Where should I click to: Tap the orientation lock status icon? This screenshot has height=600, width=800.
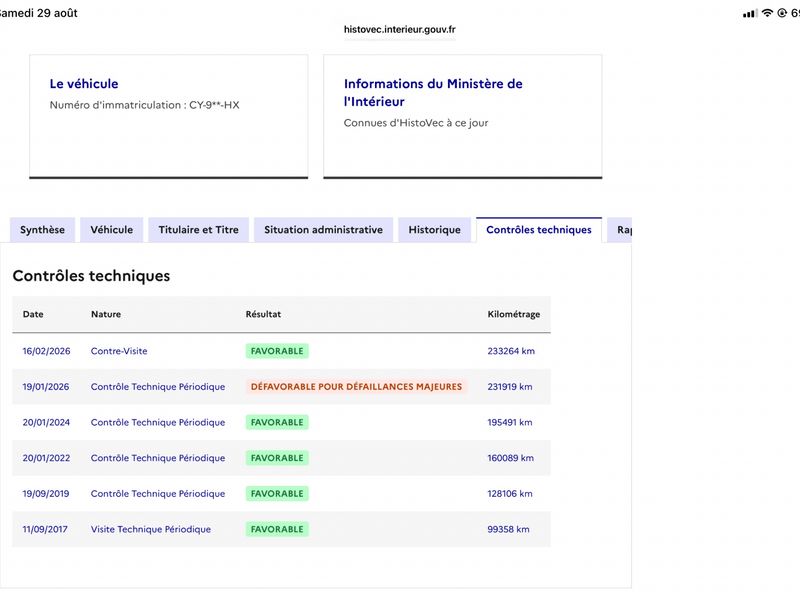[x=782, y=13]
